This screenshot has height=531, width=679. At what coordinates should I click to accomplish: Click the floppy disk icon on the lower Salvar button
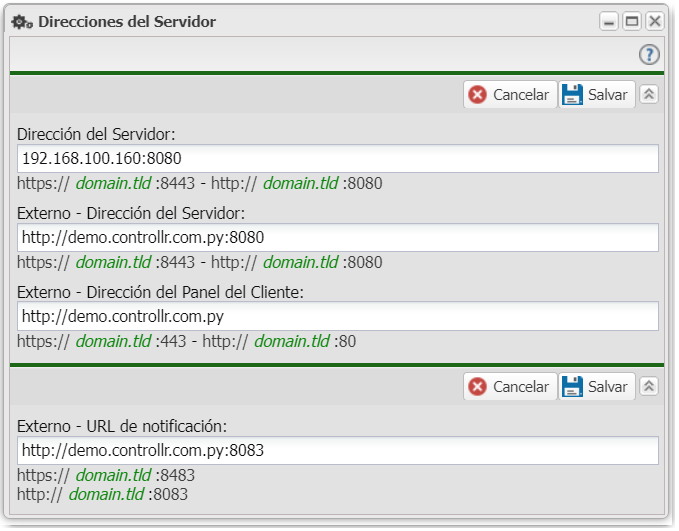point(572,387)
